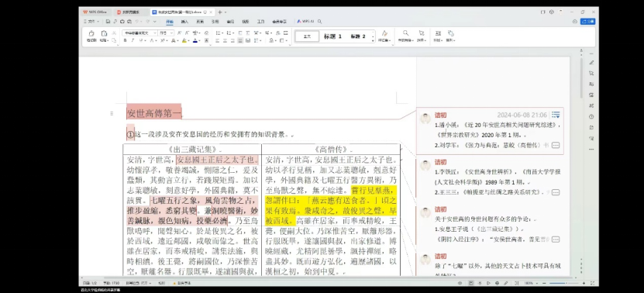The image size is (644, 293).
Task: Click the Select cursor tool icon
Action: (x=422, y=33)
